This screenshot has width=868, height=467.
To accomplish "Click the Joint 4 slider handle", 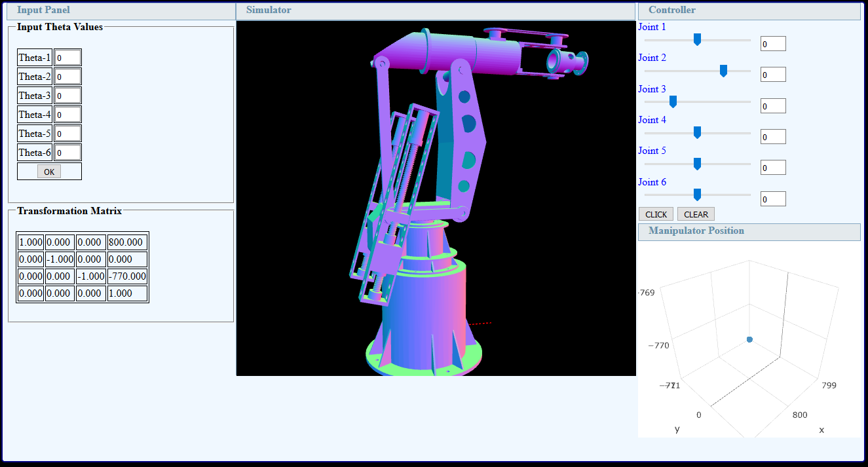I will (x=697, y=133).
